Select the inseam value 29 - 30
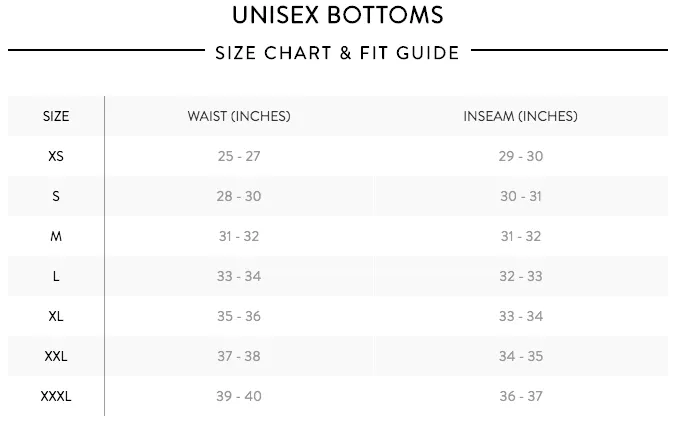Viewport: 680px width, 428px height. 520,156
